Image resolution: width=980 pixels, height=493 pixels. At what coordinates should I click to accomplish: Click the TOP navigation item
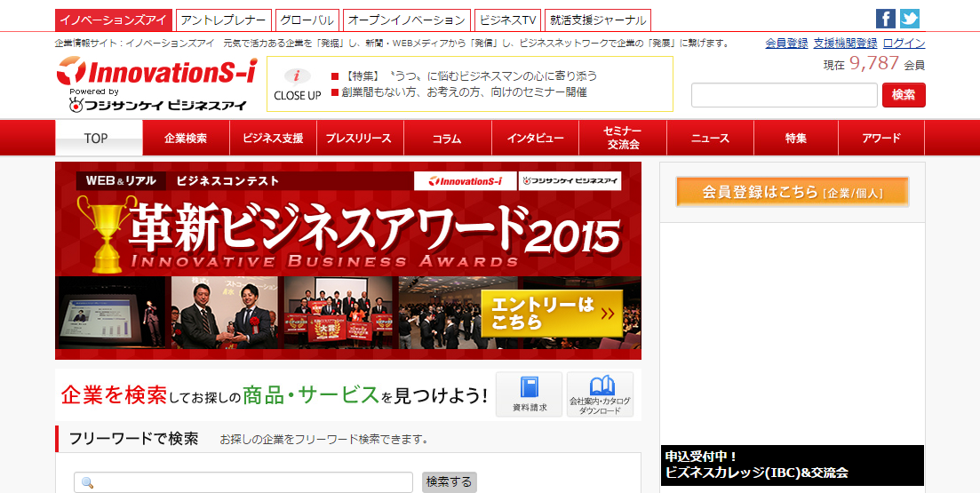click(x=99, y=138)
